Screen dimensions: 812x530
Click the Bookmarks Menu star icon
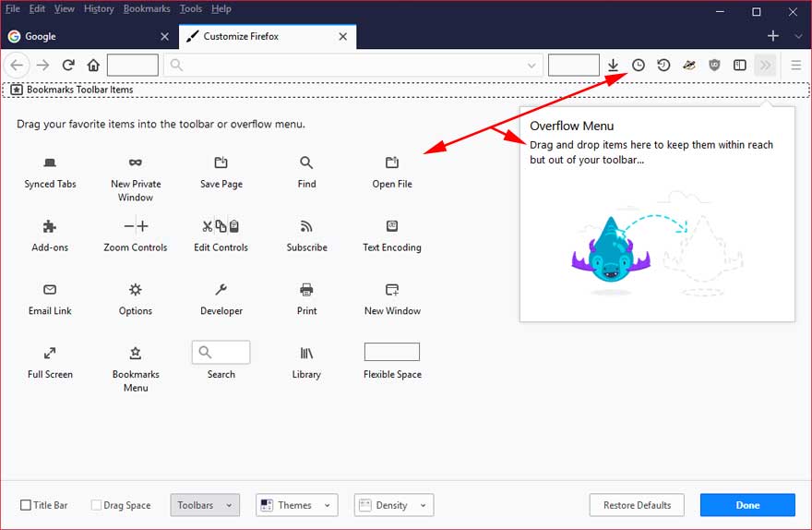(135, 354)
